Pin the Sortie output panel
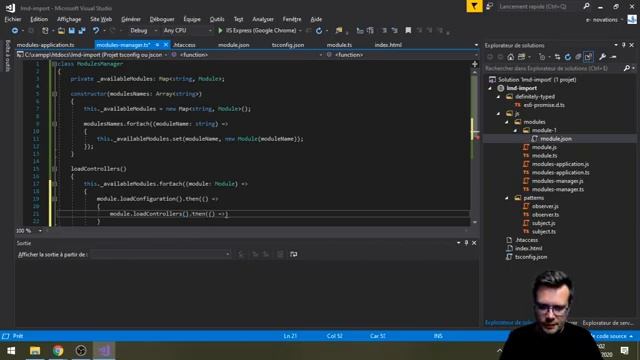640x360 pixels. pyautogui.click(x=466, y=243)
